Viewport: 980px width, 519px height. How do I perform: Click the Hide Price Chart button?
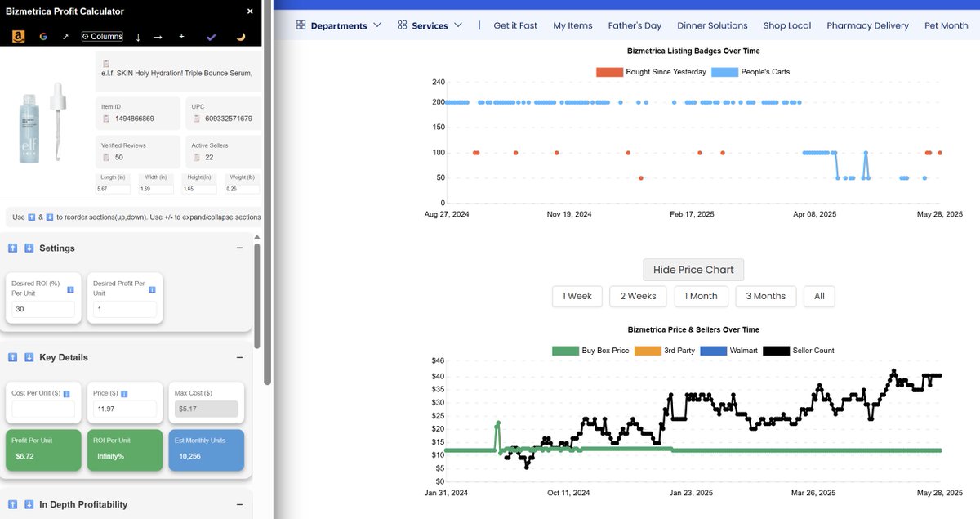coord(693,269)
